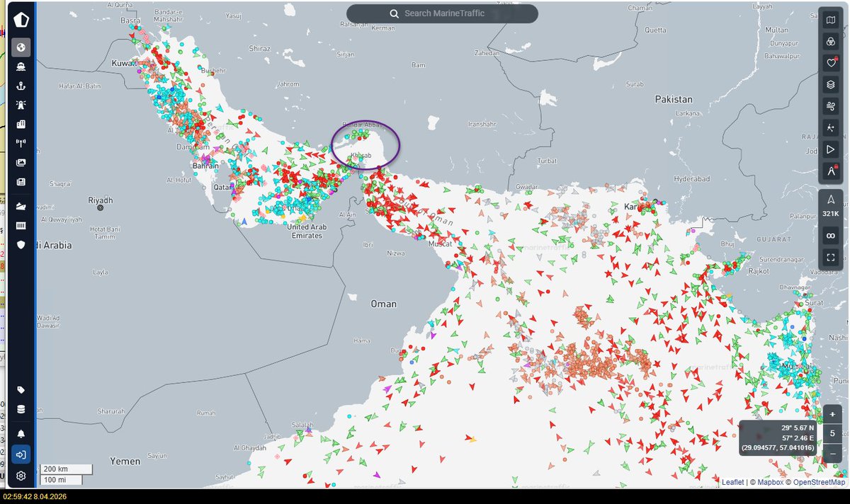Open the map style selector icon

831,20
